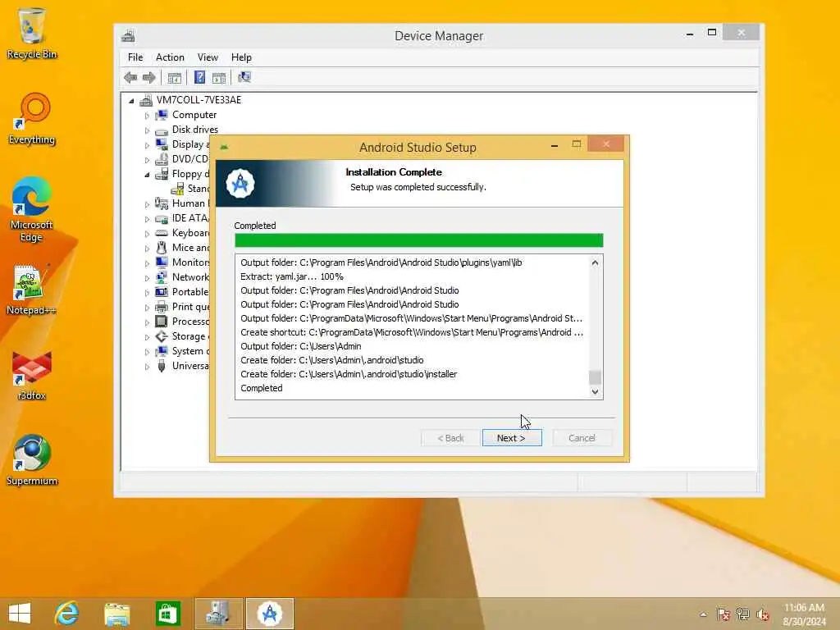
Task: Open File Explorer from the taskbar
Action: 116,614
